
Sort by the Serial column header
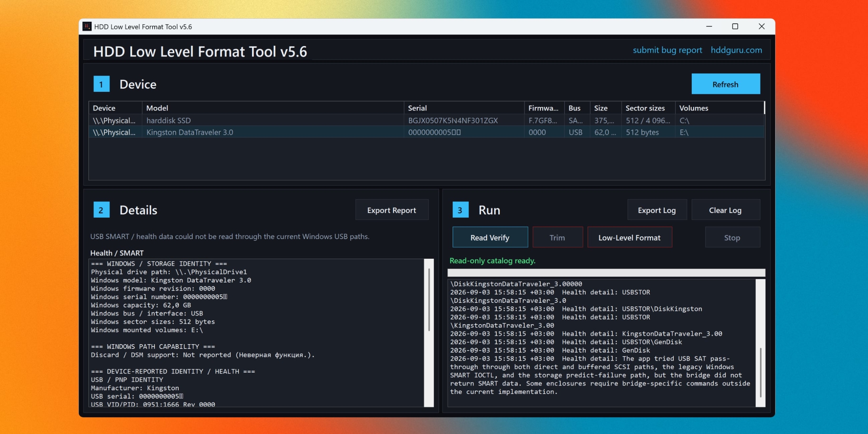pyautogui.click(x=464, y=108)
